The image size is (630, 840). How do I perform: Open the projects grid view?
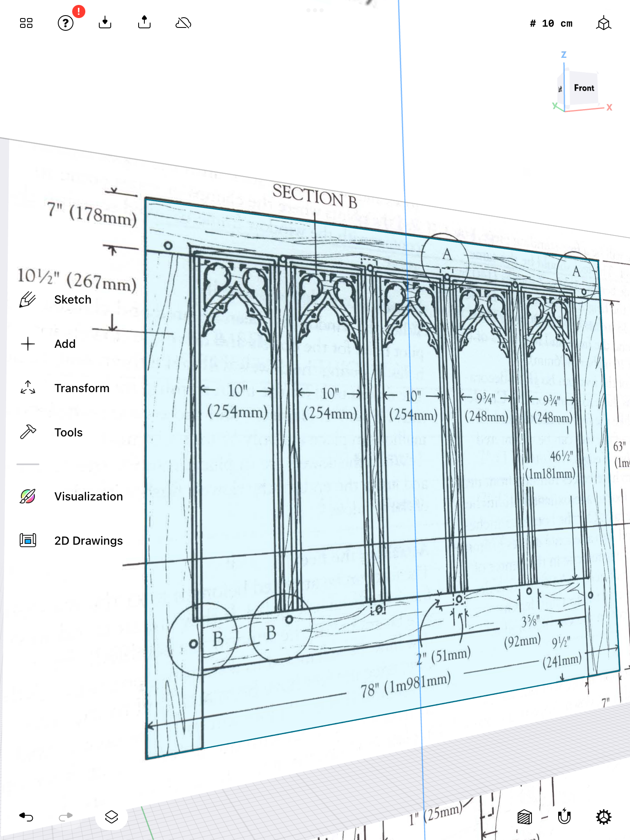(26, 23)
